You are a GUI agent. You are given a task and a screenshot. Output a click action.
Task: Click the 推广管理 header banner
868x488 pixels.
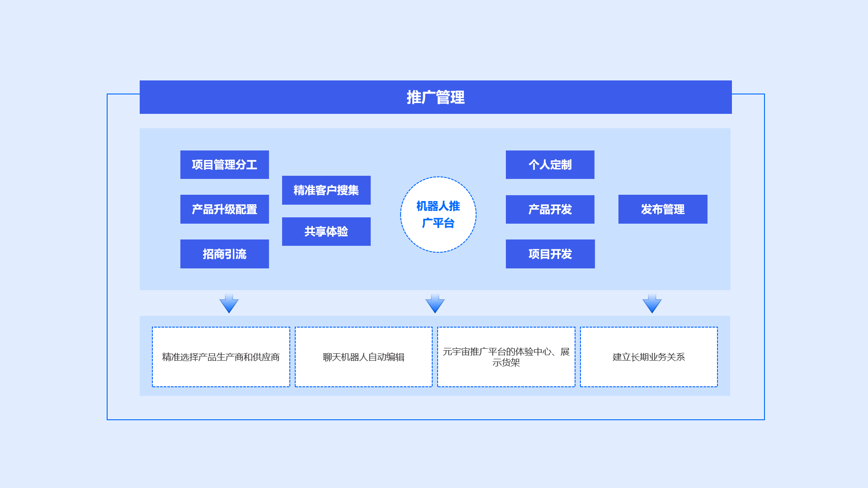435,97
